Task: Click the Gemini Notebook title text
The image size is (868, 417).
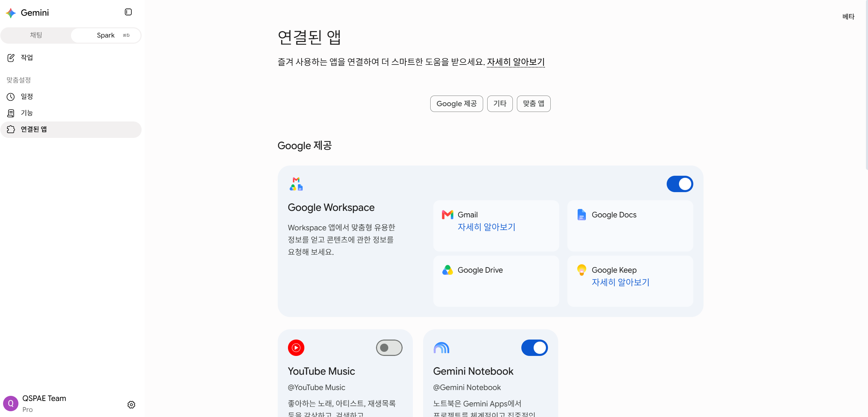Action: (x=473, y=371)
